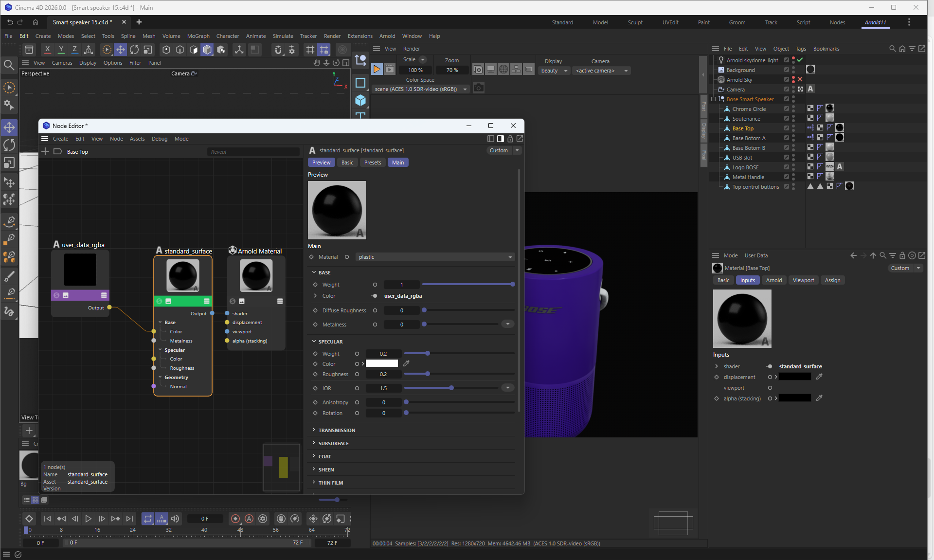Switch to the Viewport tab in attributes
934x560 pixels.
point(803,280)
